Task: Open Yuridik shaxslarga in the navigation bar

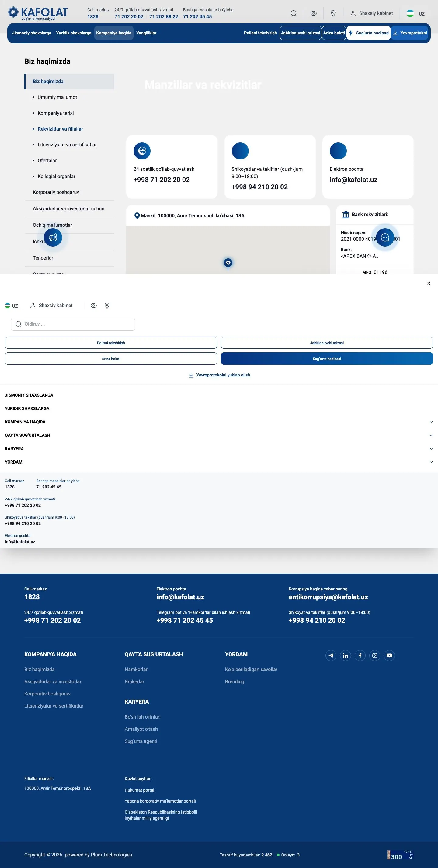Action: point(74,33)
